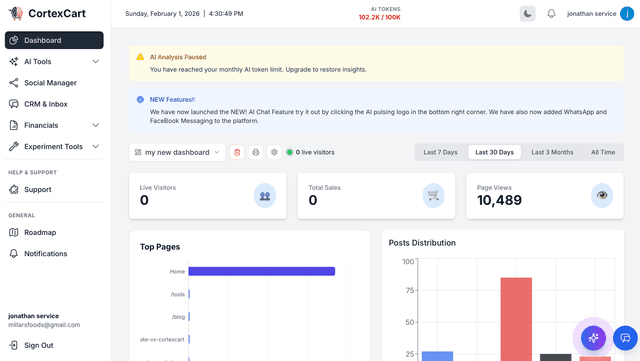Click the Live Visitors people icon
640x361 pixels.
pyautogui.click(x=265, y=196)
